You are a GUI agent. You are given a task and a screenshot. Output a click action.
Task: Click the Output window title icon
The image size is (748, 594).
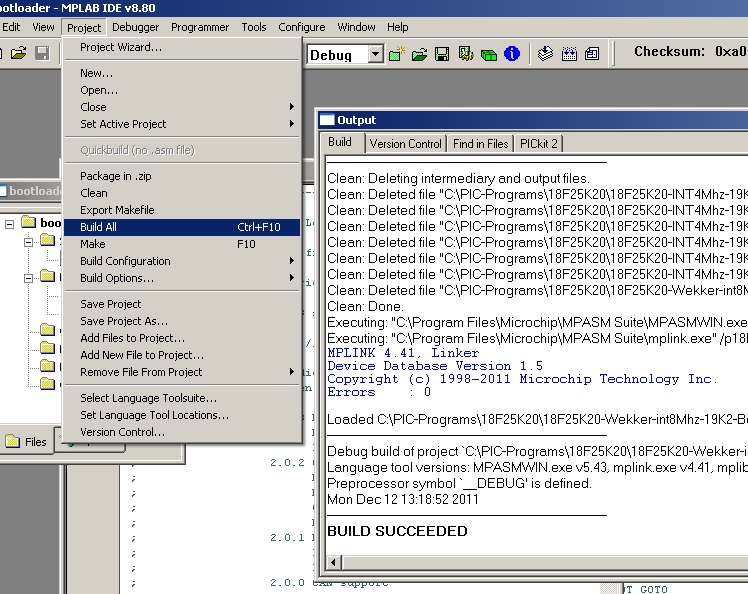tap(327, 120)
